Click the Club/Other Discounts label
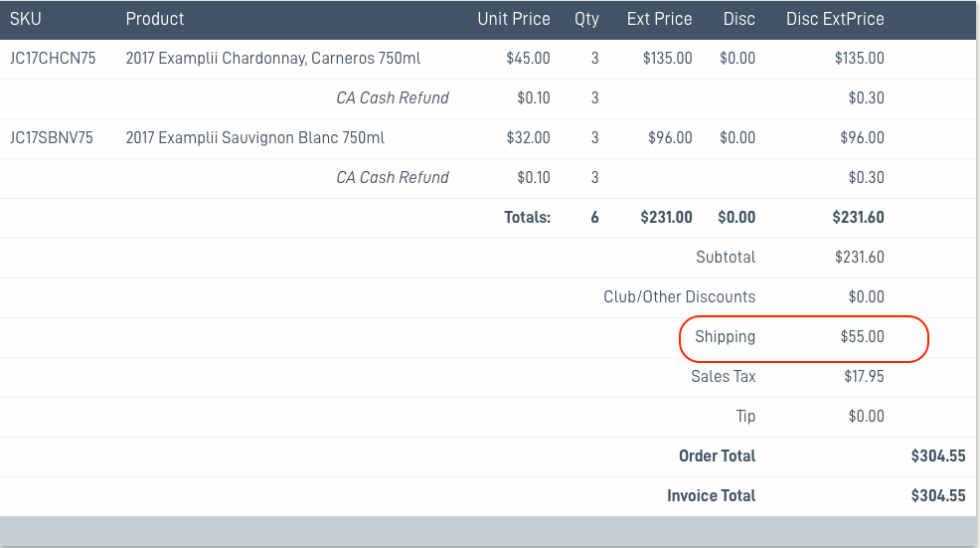Viewport: 980px width, 548px height. pos(680,297)
